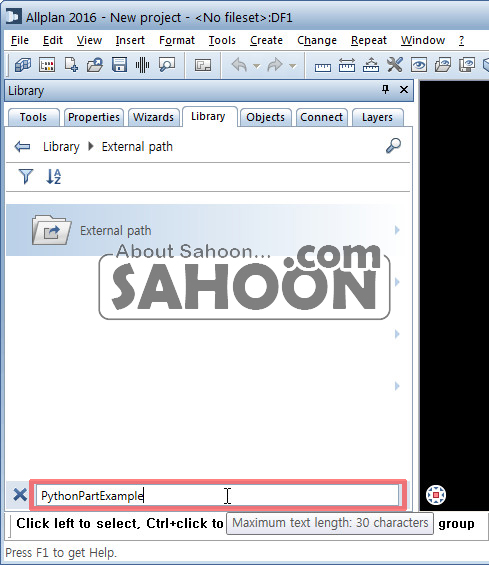The image size is (489, 565).
Task: Click the eye visibility toolbar icon
Action: tap(419, 65)
